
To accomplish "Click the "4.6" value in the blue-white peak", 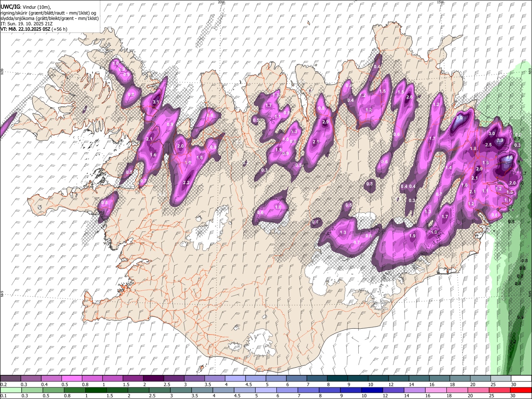I will point(509,158).
